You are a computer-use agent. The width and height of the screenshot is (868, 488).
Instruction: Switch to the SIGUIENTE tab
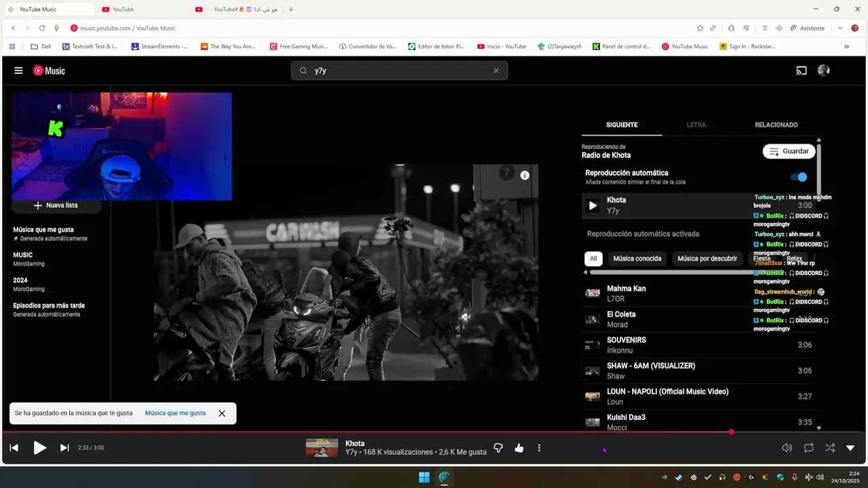tap(622, 125)
